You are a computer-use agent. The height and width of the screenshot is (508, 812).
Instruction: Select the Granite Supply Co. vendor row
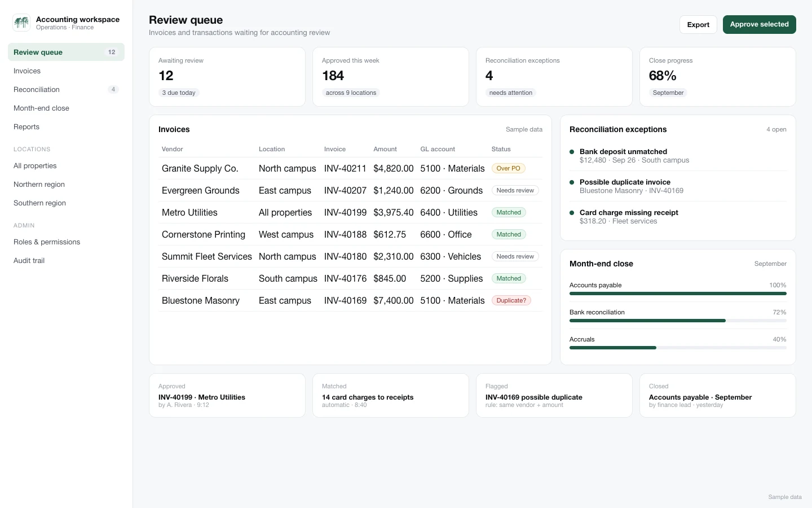pos(350,168)
